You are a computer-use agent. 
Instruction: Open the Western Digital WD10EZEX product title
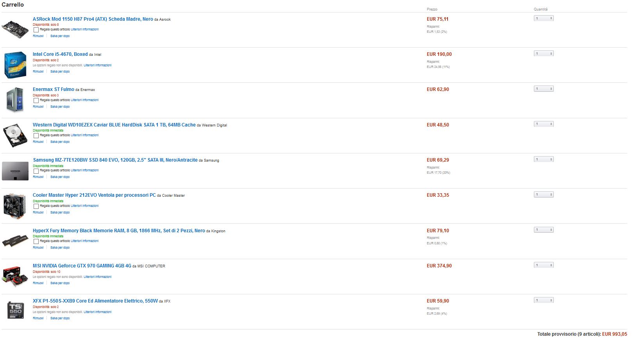[x=114, y=125]
